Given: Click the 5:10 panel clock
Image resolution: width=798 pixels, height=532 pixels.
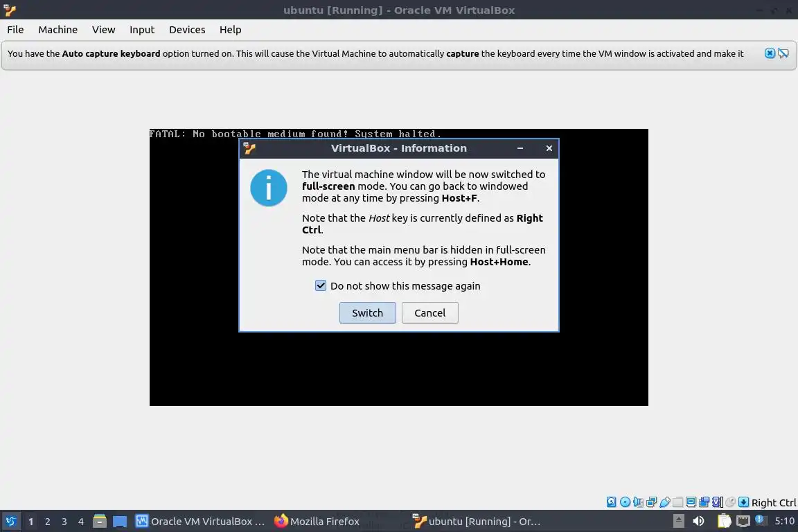Looking at the screenshot, I should pyautogui.click(x=784, y=521).
